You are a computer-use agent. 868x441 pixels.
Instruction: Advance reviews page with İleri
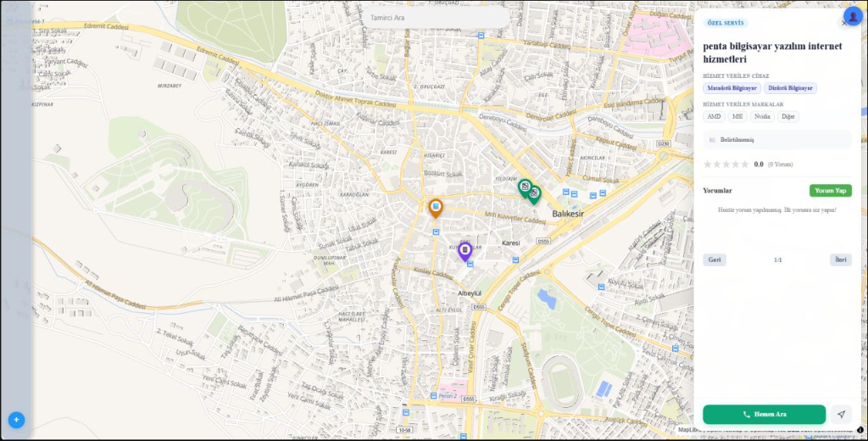840,260
